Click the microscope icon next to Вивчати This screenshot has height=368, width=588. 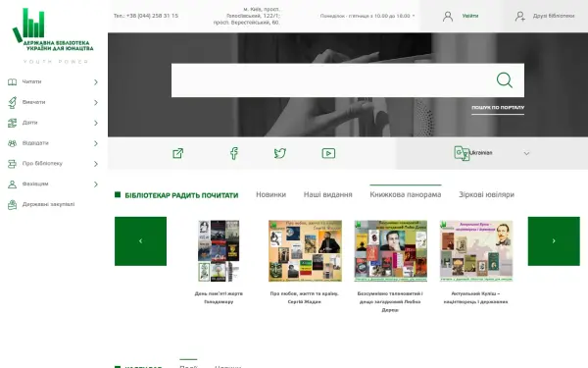(13, 102)
